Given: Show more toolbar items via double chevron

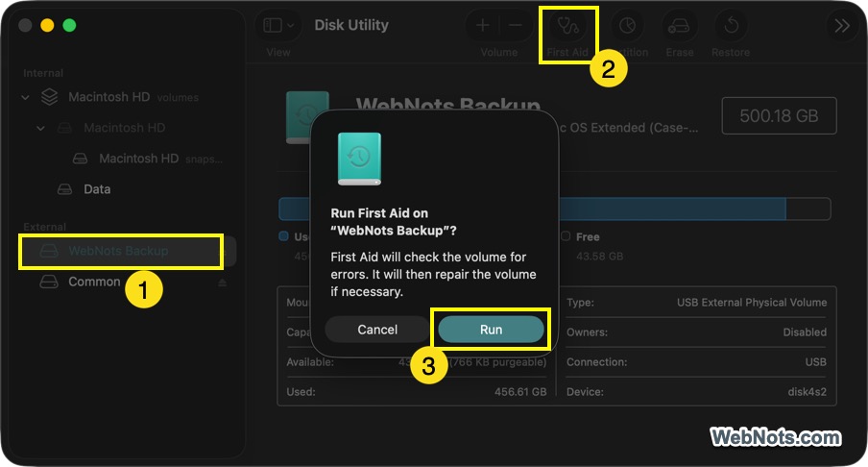Looking at the screenshot, I should 842,26.
